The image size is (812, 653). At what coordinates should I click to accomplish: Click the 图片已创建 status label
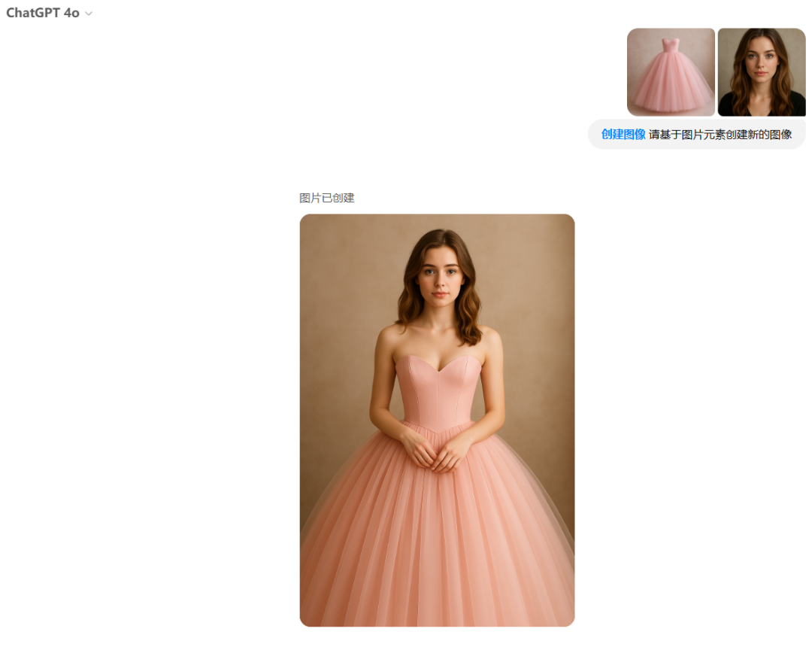[x=327, y=198]
